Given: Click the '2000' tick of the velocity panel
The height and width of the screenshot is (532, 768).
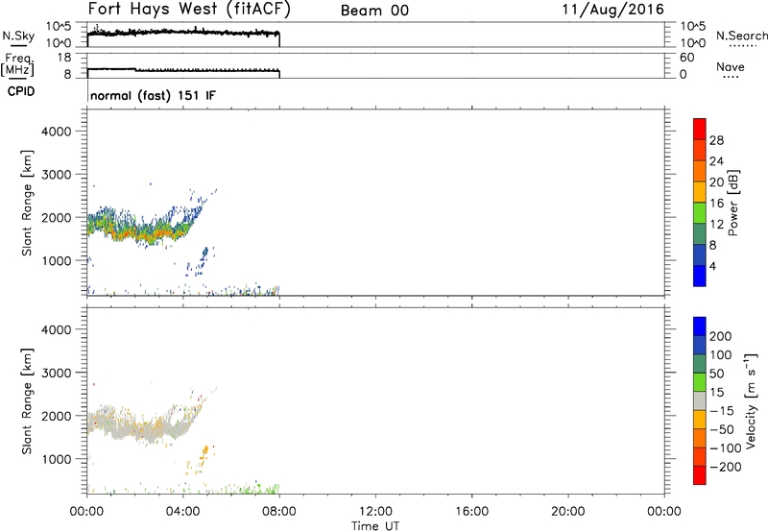Looking at the screenshot, I should pyautogui.click(x=56, y=416).
